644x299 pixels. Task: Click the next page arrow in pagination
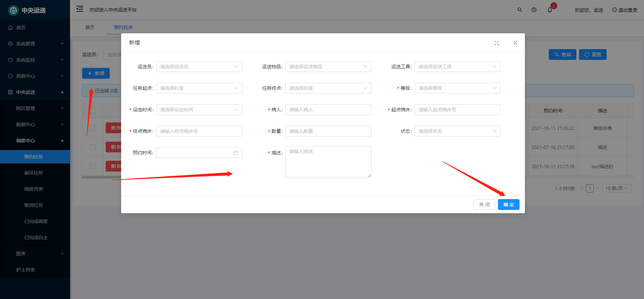598,188
